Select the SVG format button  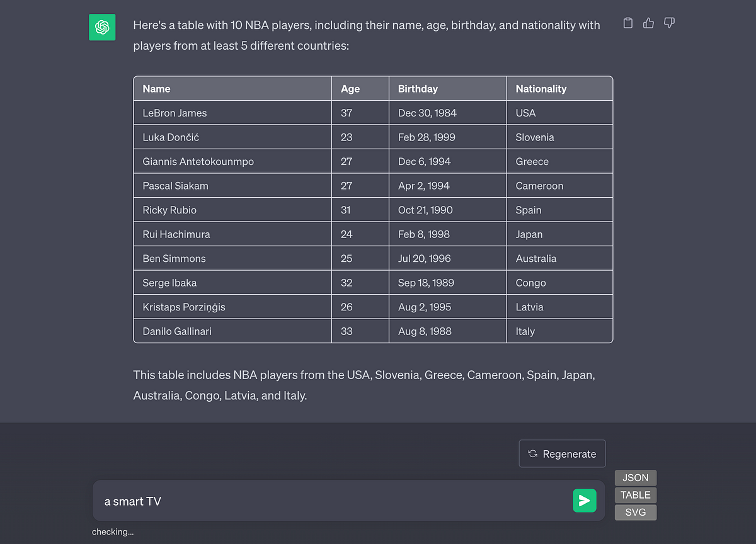635,513
